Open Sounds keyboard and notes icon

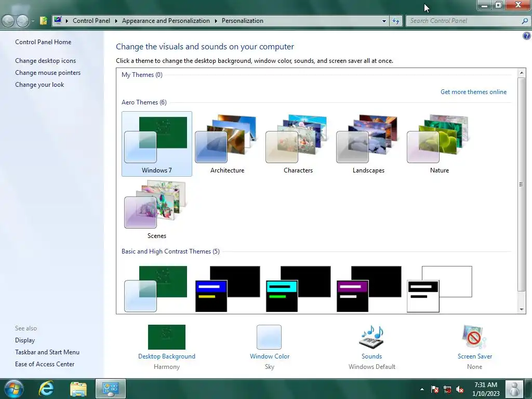tap(371, 337)
